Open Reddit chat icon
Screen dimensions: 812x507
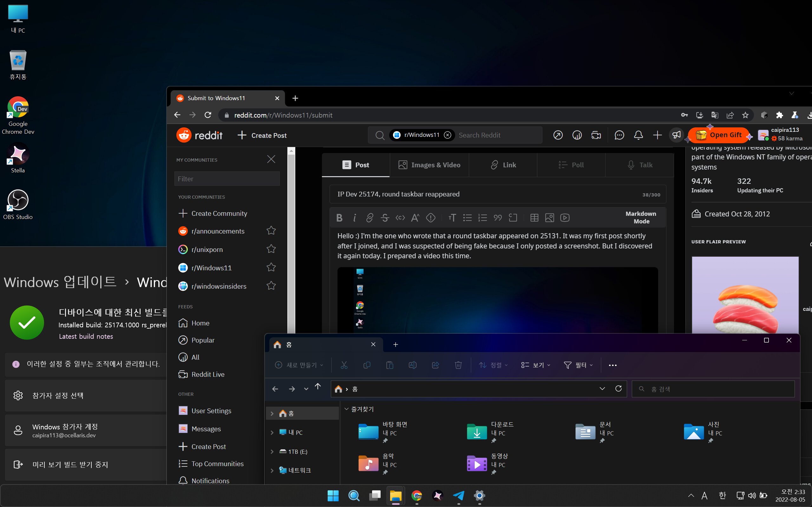click(619, 135)
